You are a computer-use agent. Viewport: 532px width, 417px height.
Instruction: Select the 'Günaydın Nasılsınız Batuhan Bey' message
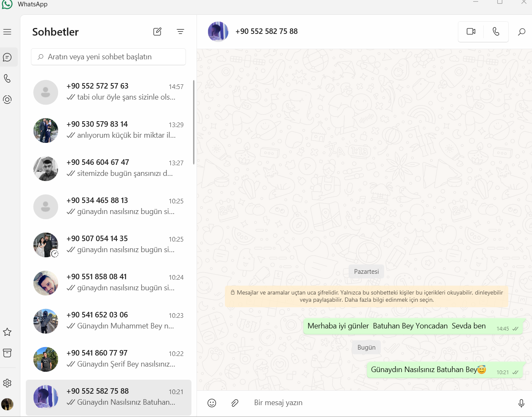[x=445, y=370]
